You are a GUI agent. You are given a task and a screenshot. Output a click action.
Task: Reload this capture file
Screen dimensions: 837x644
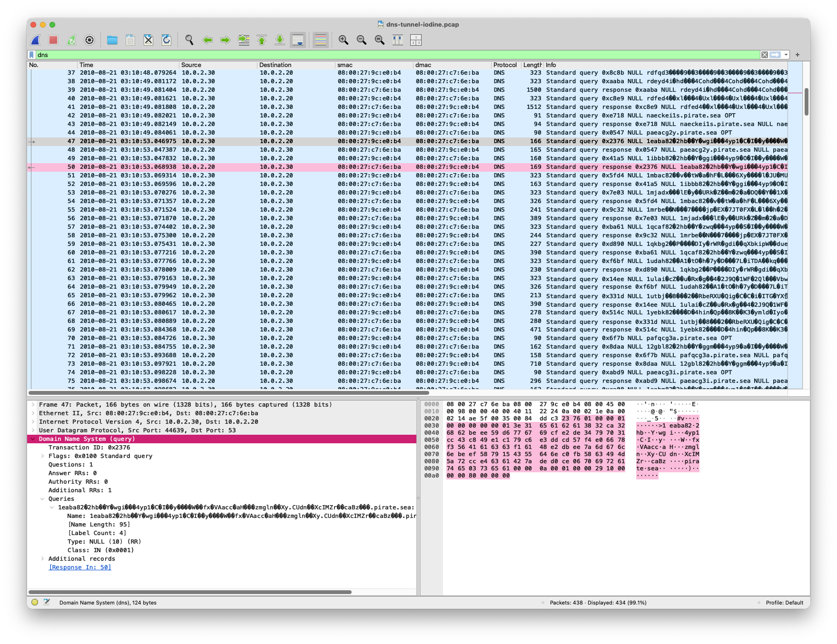[167, 40]
